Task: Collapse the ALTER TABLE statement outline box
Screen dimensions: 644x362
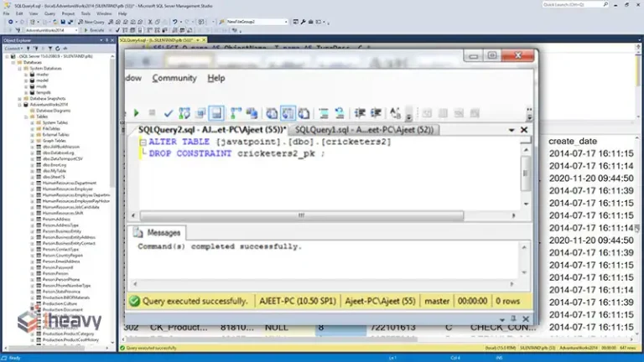Action: [143, 142]
